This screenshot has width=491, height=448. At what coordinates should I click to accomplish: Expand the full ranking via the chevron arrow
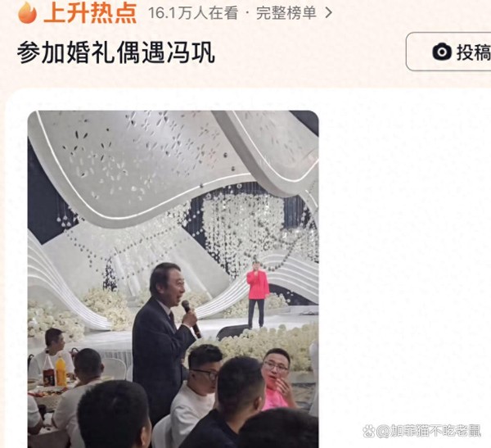(328, 13)
